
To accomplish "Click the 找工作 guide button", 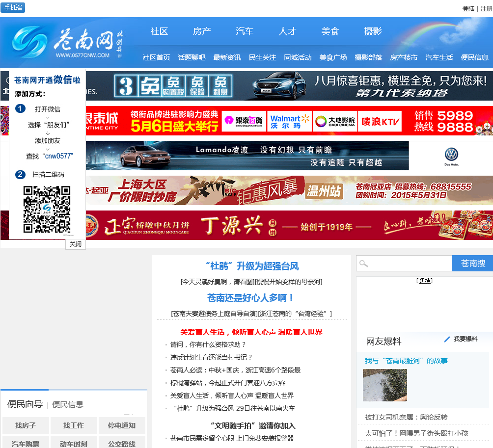I will pyautogui.click(x=74, y=425).
